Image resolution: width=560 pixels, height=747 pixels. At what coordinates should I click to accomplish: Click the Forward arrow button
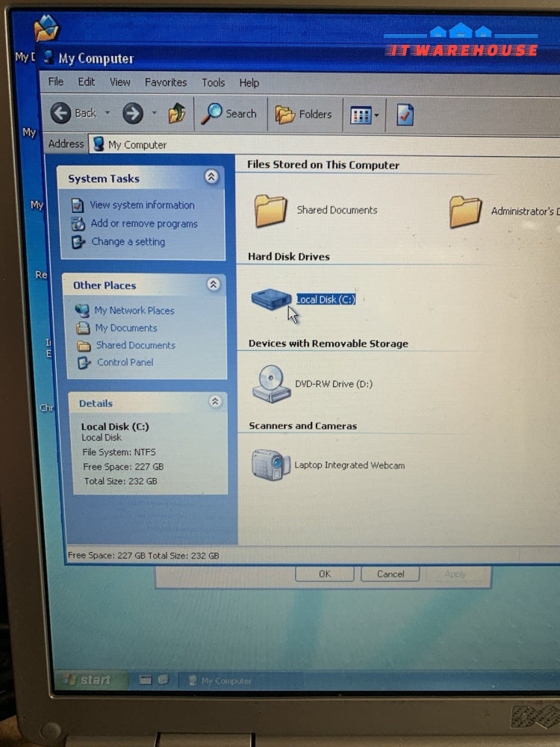click(133, 114)
